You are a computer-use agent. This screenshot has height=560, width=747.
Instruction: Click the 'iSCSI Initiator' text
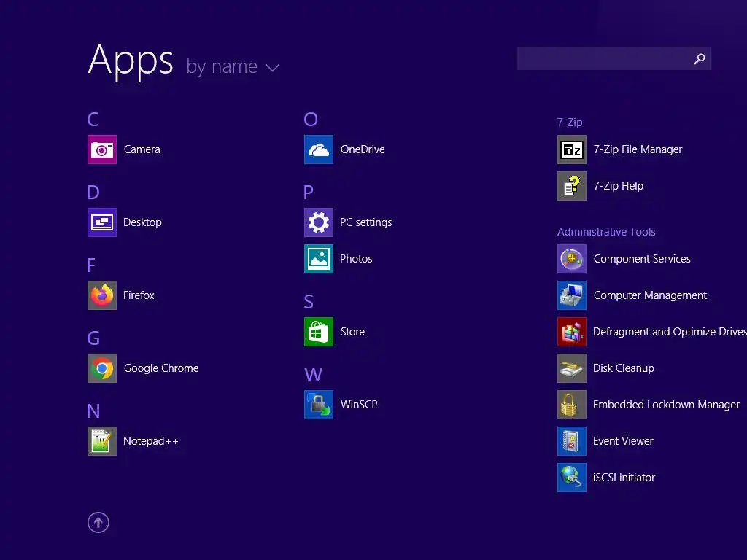pos(624,478)
